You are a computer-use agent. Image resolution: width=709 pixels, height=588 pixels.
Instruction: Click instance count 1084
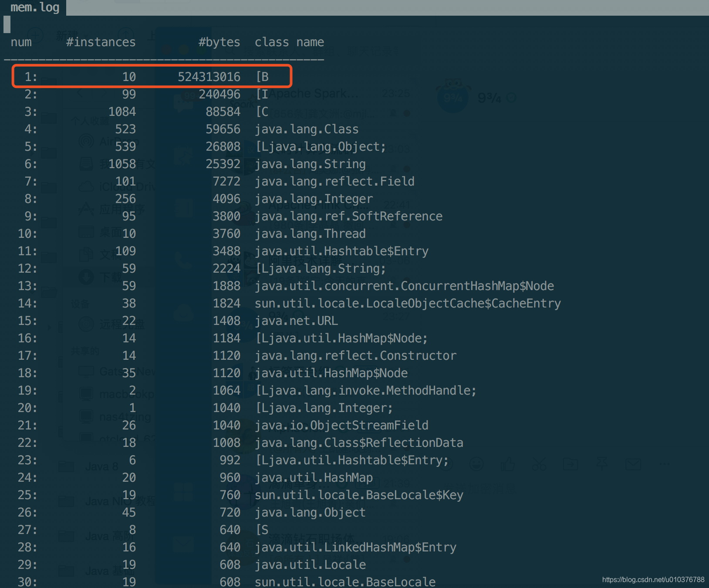tap(122, 112)
